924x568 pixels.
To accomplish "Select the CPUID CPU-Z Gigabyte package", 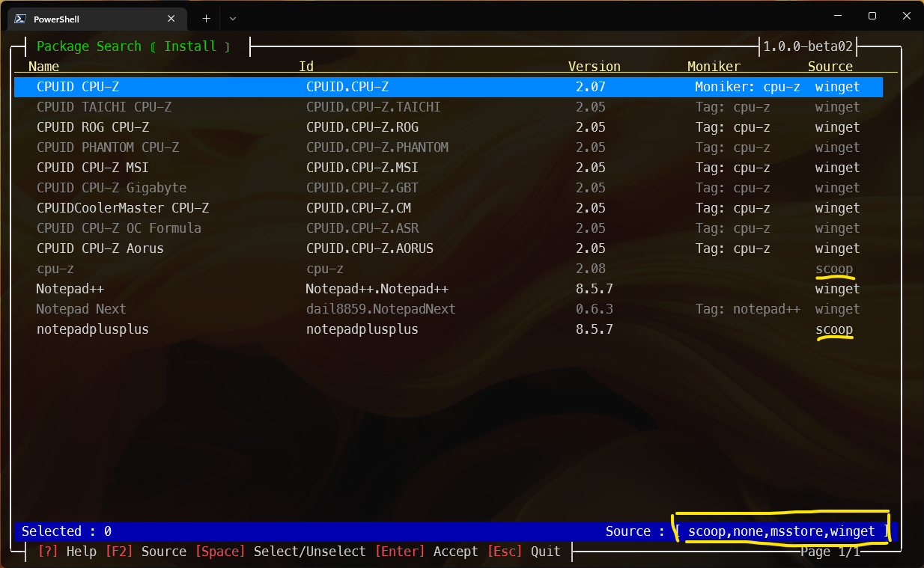I will tap(112, 188).
